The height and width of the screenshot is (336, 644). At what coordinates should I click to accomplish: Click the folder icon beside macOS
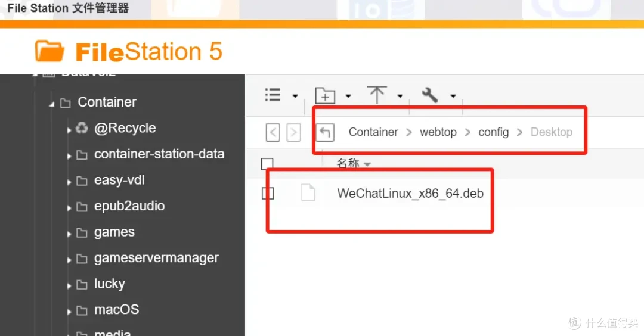(x=82, y=310)
